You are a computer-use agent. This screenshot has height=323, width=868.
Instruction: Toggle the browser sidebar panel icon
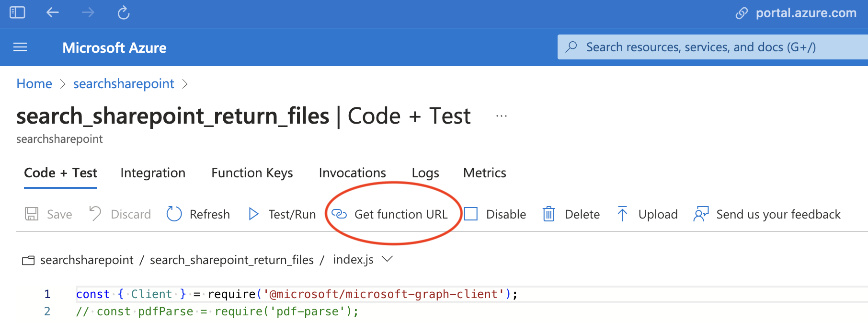pos(17,12)
